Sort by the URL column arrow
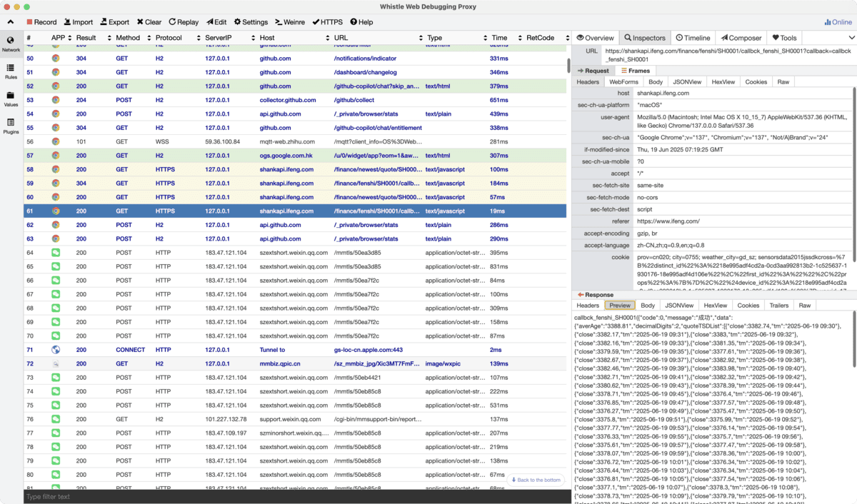Image resolution: width=857 pixels, height=504 pixels. click(x=419, y=38)
